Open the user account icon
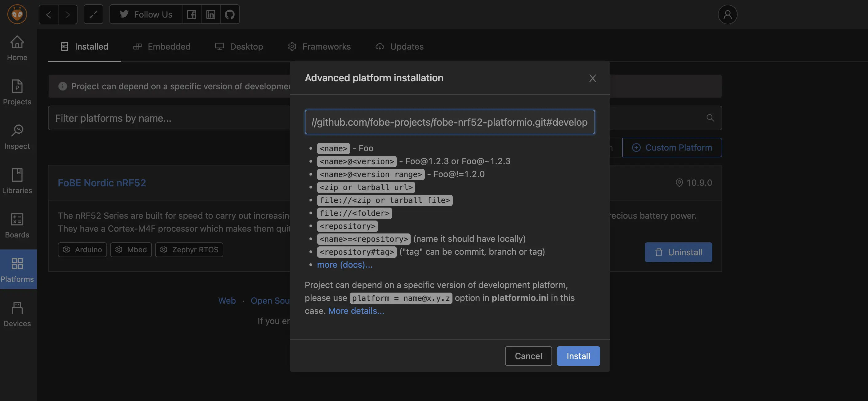The image size is (868, 401). pos(727,14)
